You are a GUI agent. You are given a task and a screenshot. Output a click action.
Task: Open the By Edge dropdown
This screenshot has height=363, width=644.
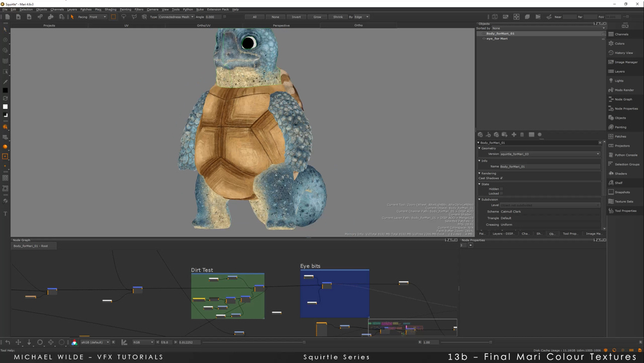click(x=361, y=17)
